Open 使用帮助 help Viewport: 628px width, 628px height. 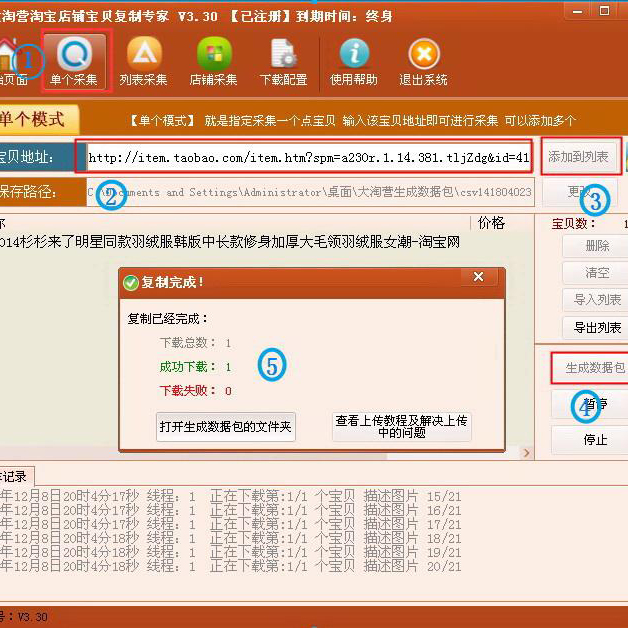click(354, 60)
